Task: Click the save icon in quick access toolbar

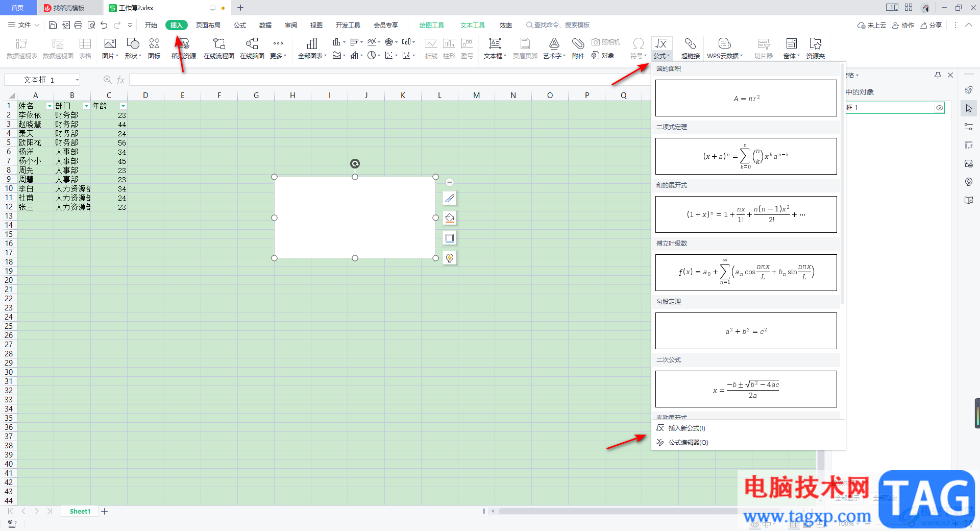Action: (53, 25)
